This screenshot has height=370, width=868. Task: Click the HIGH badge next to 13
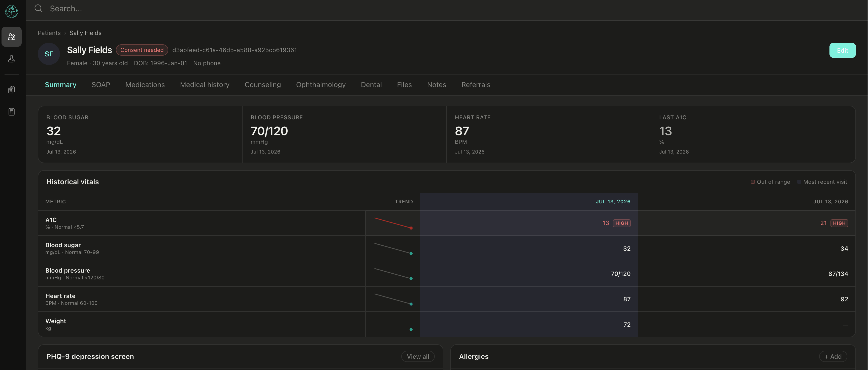[x=622, y=223]
